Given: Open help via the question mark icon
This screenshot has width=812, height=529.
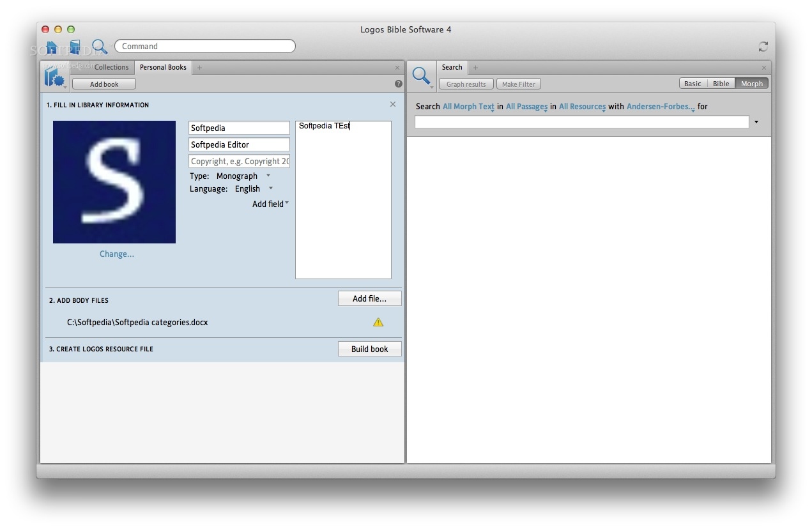Looking at the screenshot, I should point(398,84).
